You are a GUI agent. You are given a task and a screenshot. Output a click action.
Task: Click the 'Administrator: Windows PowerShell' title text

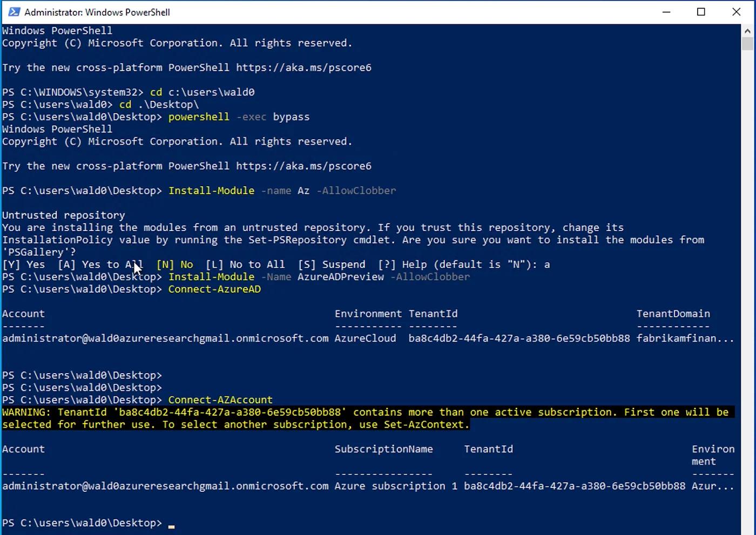click(97, 12)
